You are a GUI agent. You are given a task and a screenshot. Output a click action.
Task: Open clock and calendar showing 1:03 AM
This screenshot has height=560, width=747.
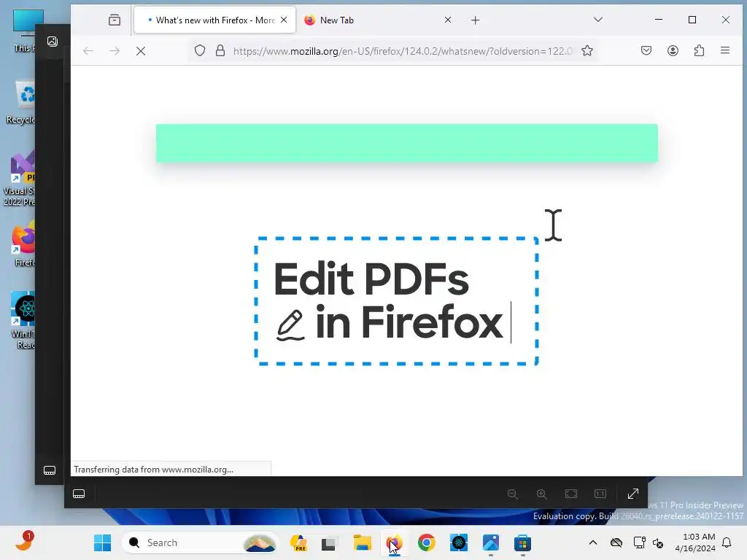[x=694, y=542]
